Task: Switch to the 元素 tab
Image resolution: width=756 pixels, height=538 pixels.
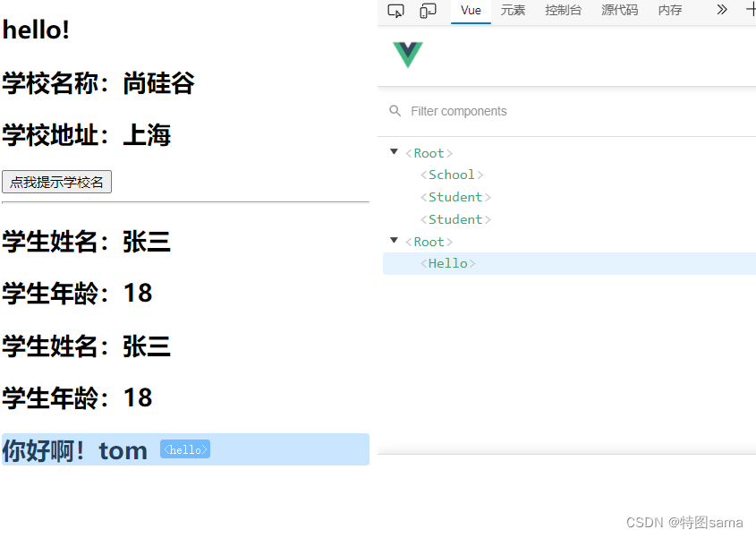Action: point(513,10)
